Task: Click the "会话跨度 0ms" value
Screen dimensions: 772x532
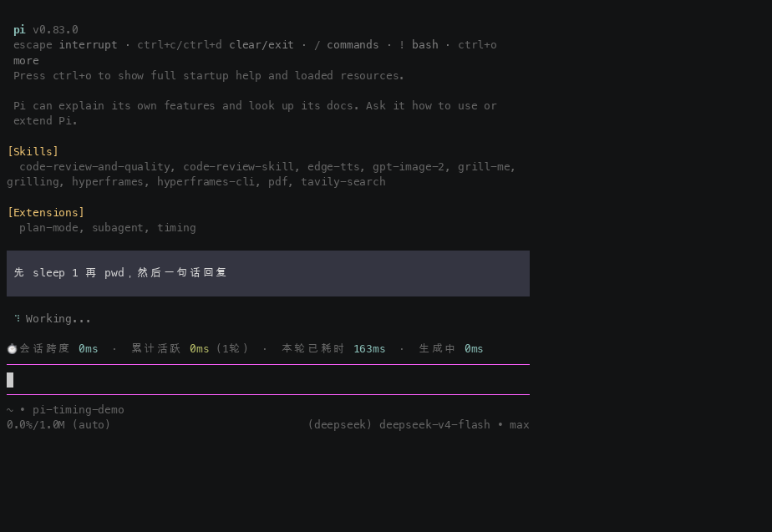Action: pos(58,349)
